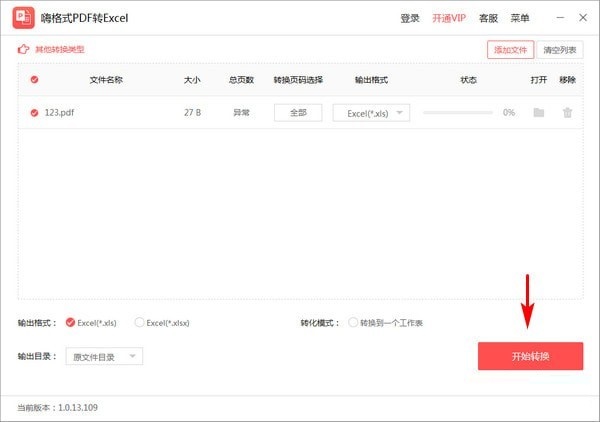Open the Excel(*.xls) format dropdown for 123.pdf
Image resolution: width=600 pixels, height=422 pixels.
(x=371, y=113)
